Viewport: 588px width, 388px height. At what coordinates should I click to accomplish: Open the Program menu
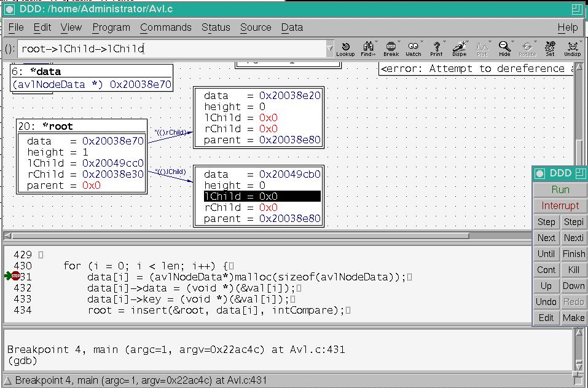[111, 28]
